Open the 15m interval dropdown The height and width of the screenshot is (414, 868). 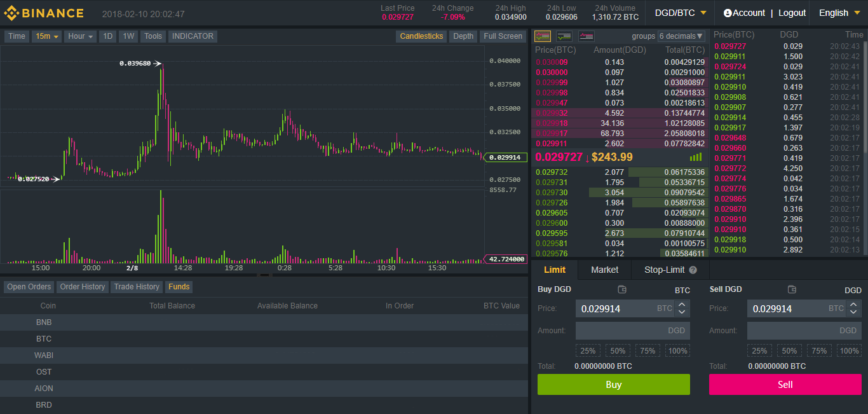click(x=47, y=36)
